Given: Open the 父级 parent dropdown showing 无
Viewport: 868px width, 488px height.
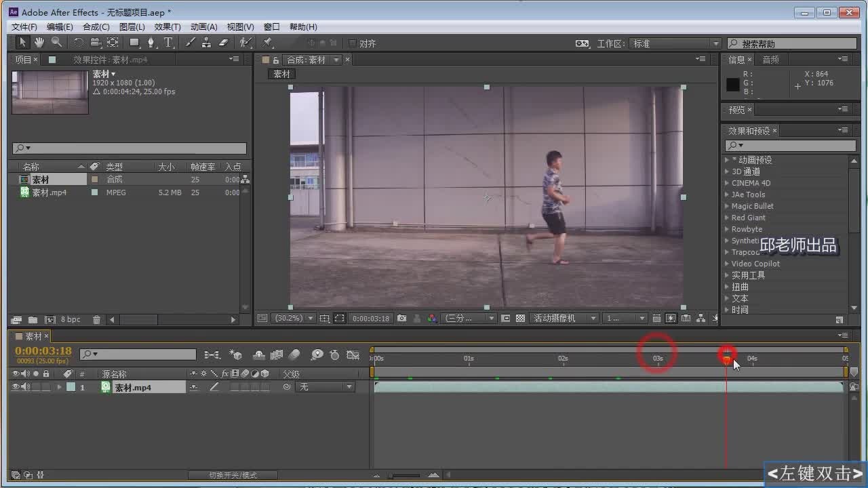Looking at the screenshot, I should click(325, 387).
